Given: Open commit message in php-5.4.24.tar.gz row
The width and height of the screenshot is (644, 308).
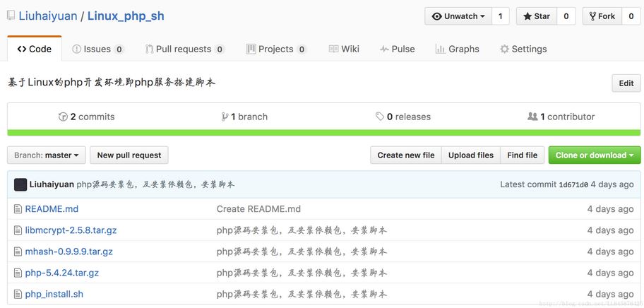Looking at the screenshot, I should [302, 273].
